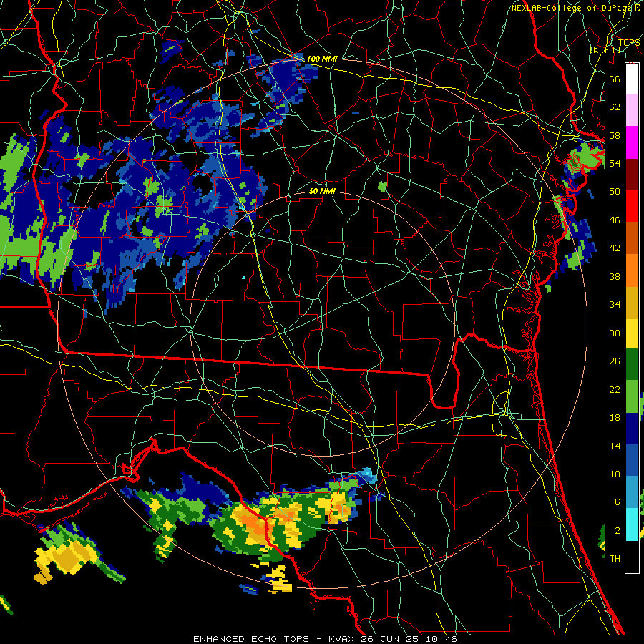Pick the light green legend band near 22
The height and width of the screenshot is (644, 644).
tap(632, 396)
